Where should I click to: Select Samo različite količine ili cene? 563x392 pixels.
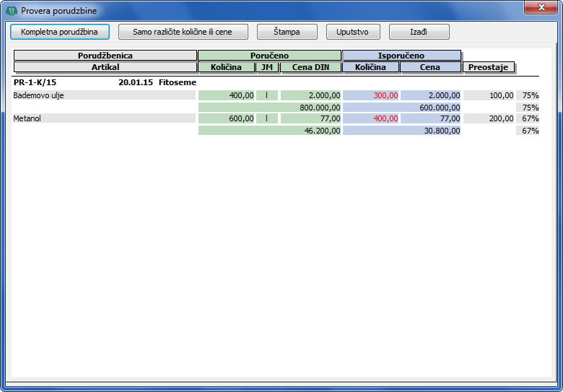(183, 32)
